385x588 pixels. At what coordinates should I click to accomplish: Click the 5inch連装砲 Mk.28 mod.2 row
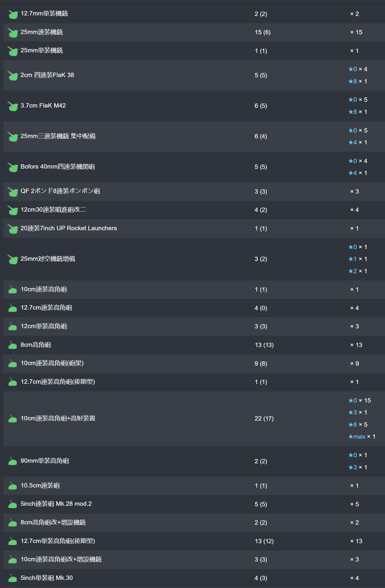click(56, 504)
